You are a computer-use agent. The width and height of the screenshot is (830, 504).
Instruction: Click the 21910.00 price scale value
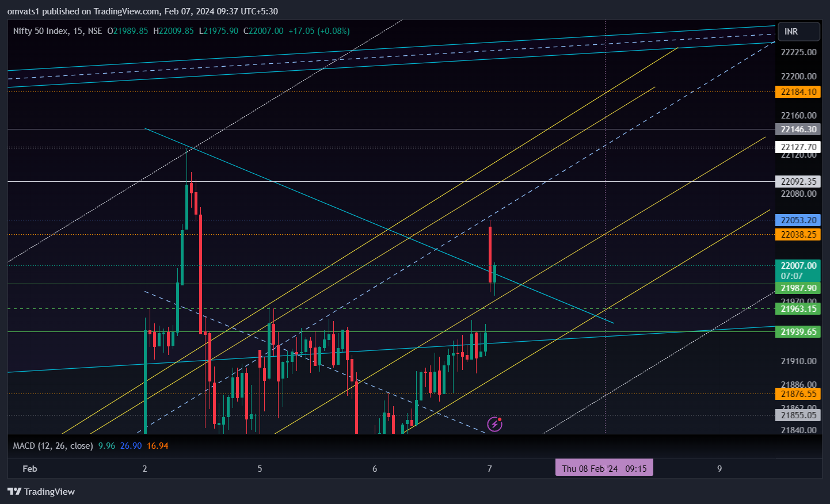click(x=798, y=361)
